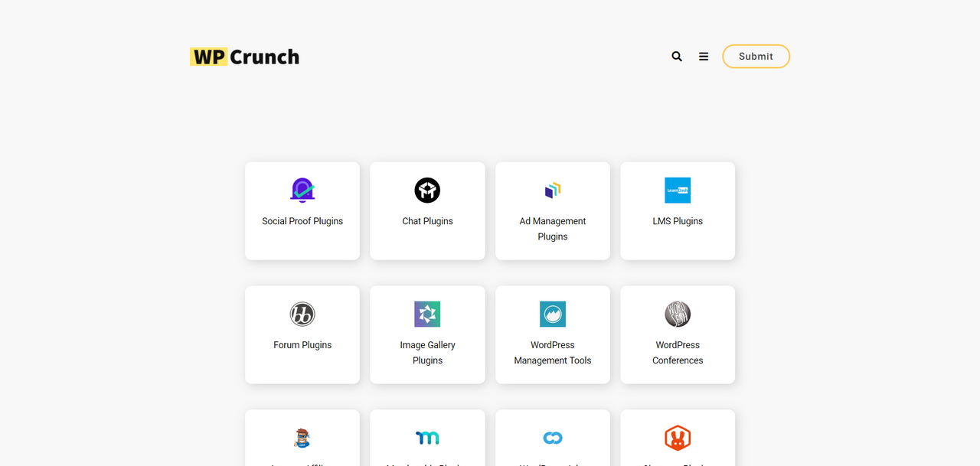Viewport: 980px width, 466px height.
Task: Open the Image Gallery Plugins text label
Action: 427,353
